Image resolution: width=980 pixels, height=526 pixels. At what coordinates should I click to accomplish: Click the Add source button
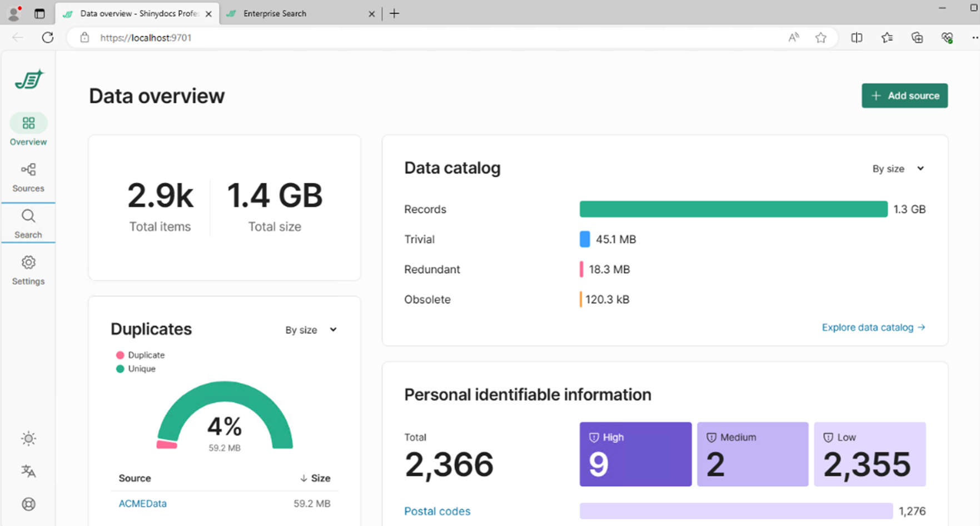tap(904, 96)
